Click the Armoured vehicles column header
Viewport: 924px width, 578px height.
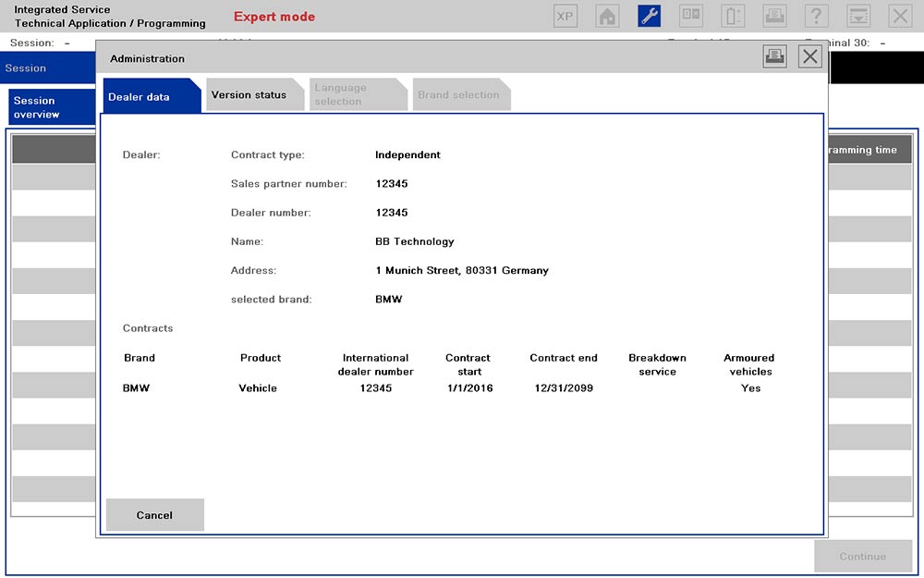[x=749, y=364]
